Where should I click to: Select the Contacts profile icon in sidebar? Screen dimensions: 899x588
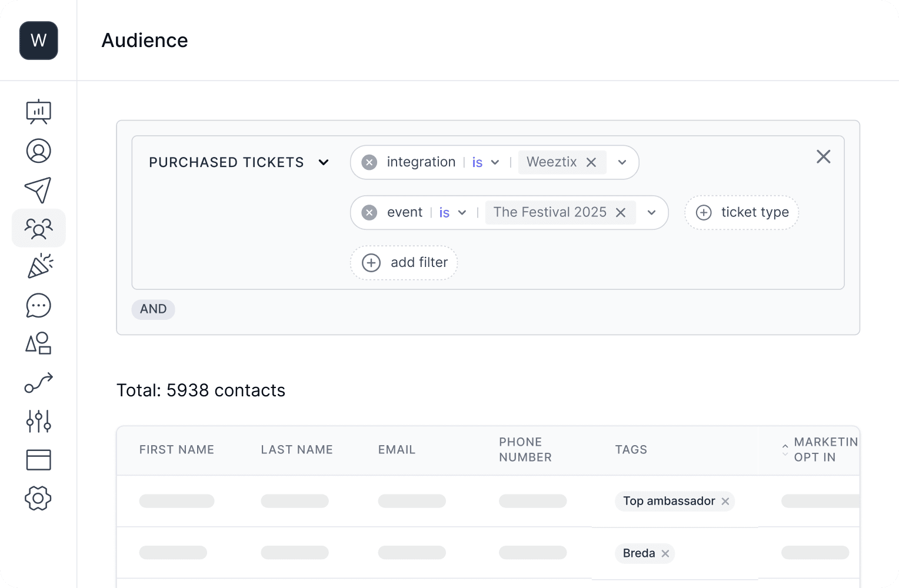tap(39, 151)
